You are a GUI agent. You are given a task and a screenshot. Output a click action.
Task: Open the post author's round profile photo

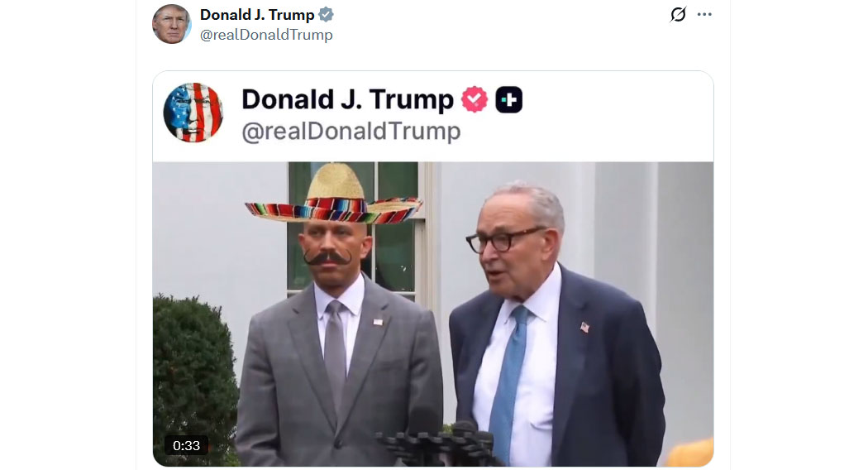pos(172,24)
